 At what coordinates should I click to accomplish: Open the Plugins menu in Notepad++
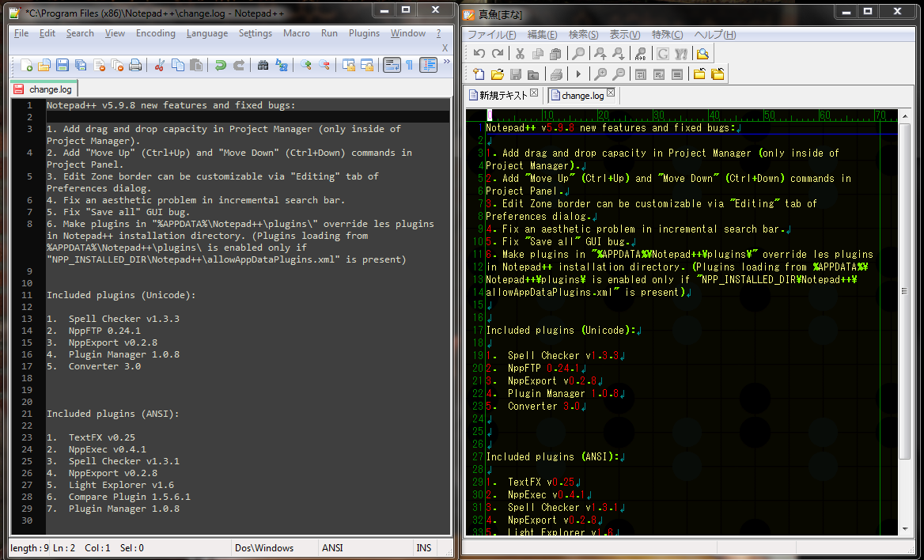(x=364, y=33)
